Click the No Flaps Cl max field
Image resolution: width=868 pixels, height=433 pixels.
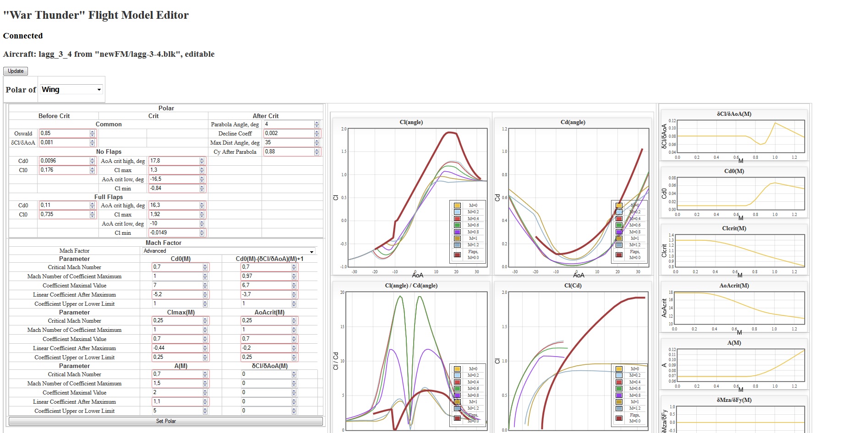(174, 170)
